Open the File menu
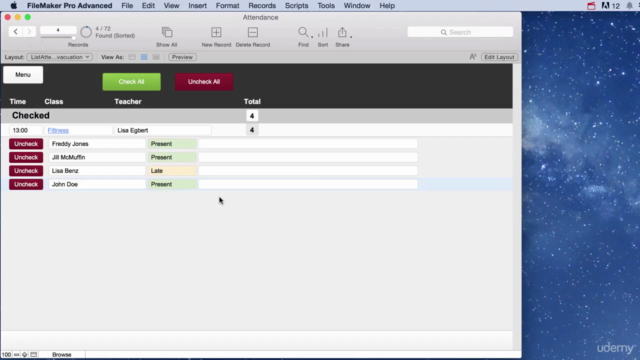The image size is (640, 360). pos(127,6)
